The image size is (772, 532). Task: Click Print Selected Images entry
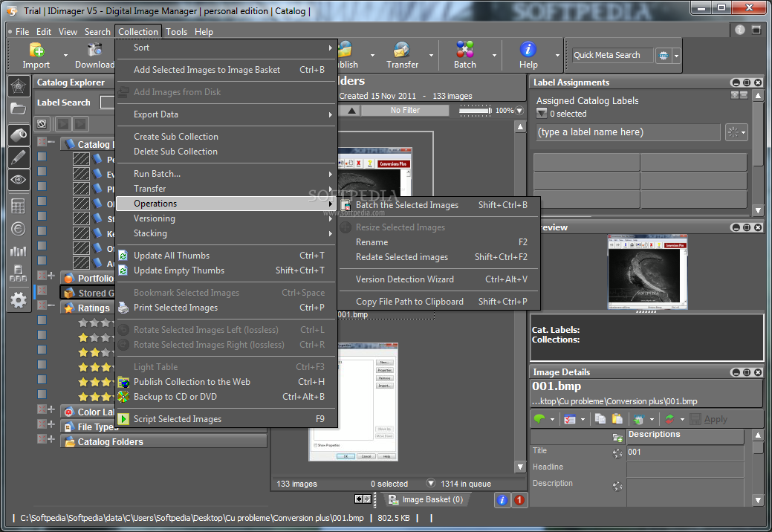pyautogui.click(x=227, y=308)
